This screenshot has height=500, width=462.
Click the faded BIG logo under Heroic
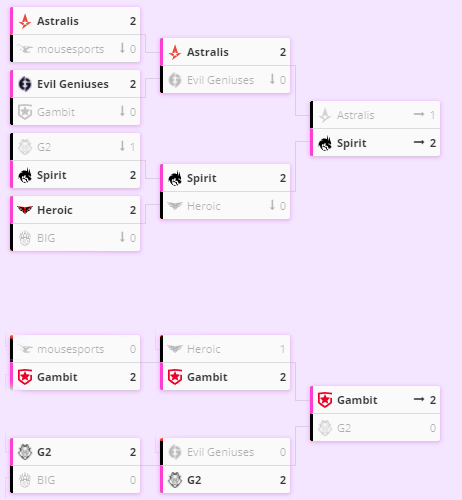(x=25, y=238)
